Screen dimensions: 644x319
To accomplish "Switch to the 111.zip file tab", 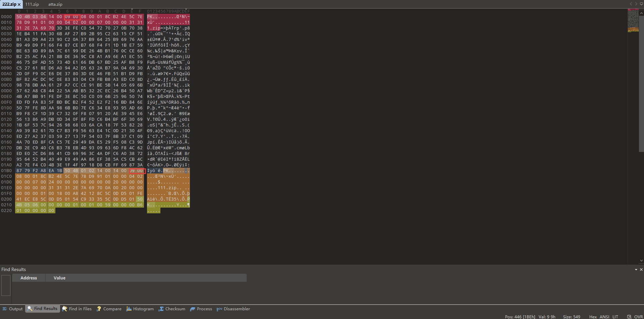I will click(32, 4).
